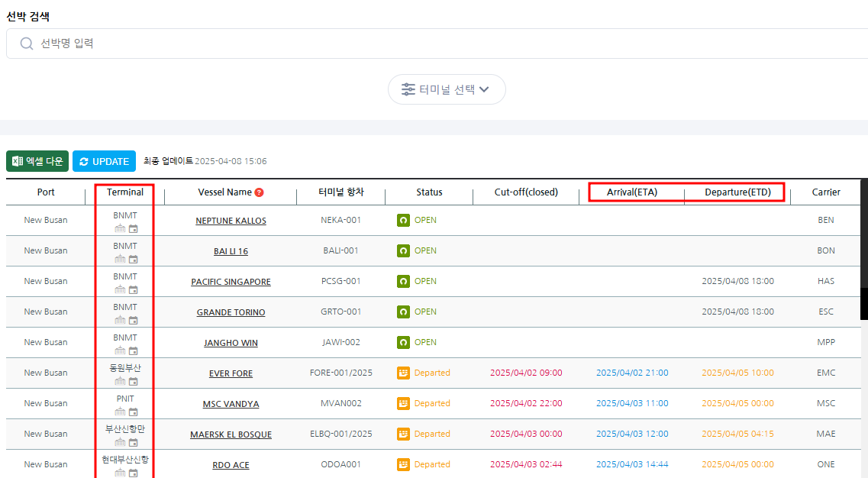This screenshot has height=478, width=868.
Task: Click the 동원부산 terminal name
Action: (125, 368)
